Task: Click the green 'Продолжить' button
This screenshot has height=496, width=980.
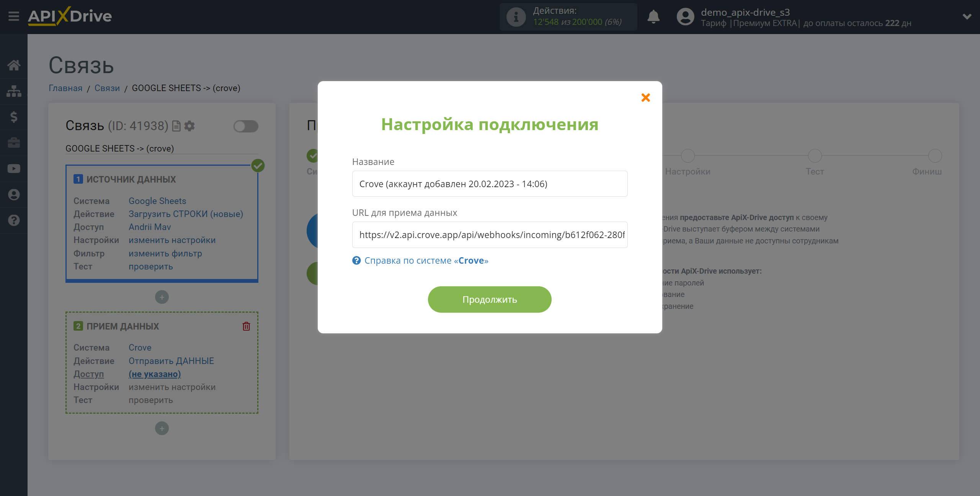Action: (x=490, y=299)
